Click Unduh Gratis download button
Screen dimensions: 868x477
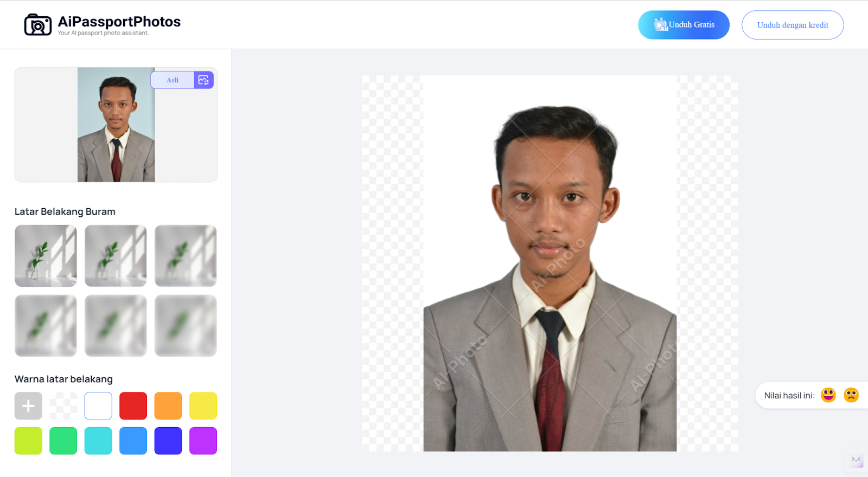(684, 25)
